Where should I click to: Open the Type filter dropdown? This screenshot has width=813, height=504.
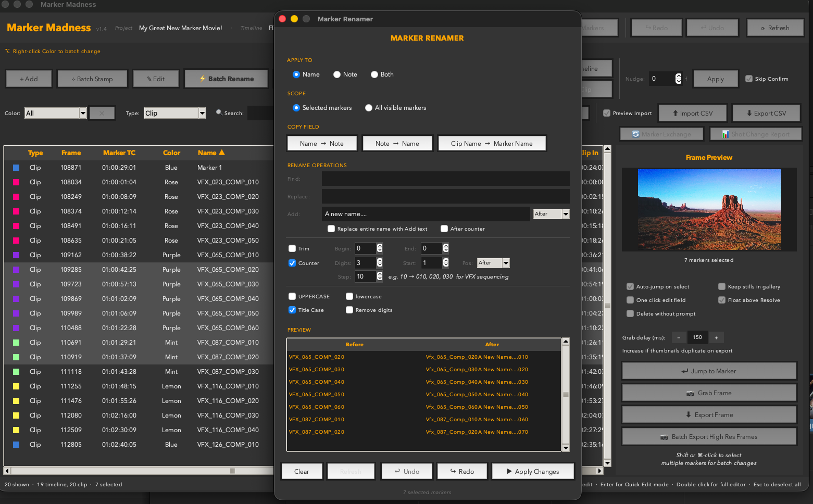(x=175, y=113)
